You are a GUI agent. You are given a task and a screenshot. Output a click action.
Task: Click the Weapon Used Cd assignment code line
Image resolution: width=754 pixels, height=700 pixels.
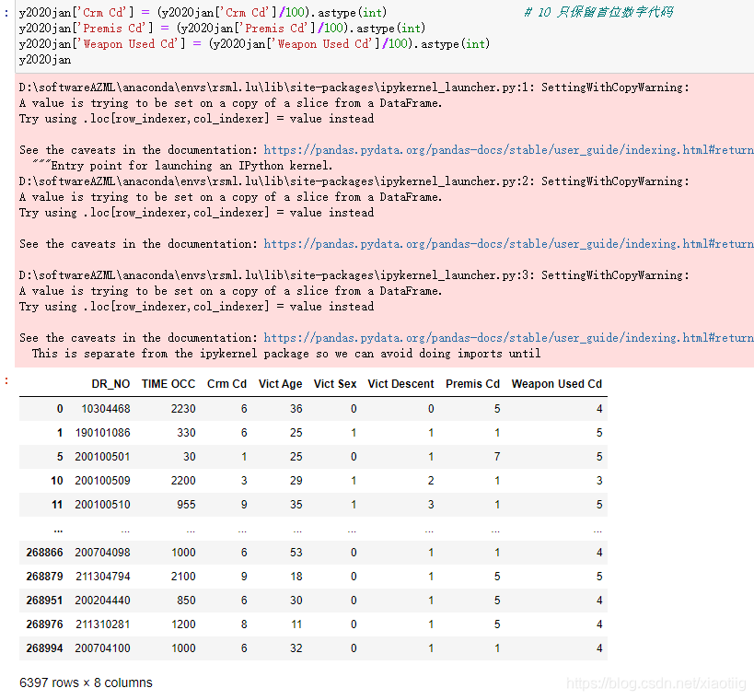pyautogui.click(x=254, y=44)
